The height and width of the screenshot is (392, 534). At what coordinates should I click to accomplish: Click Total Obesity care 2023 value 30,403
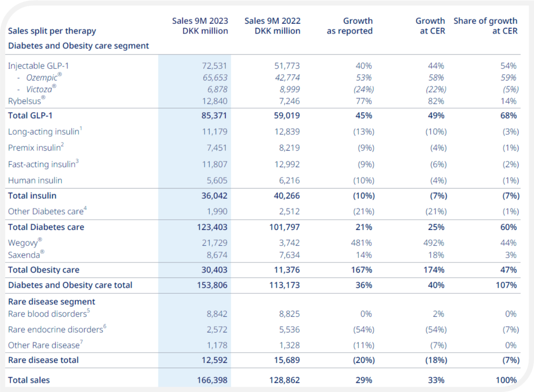[x=214, y=270]
